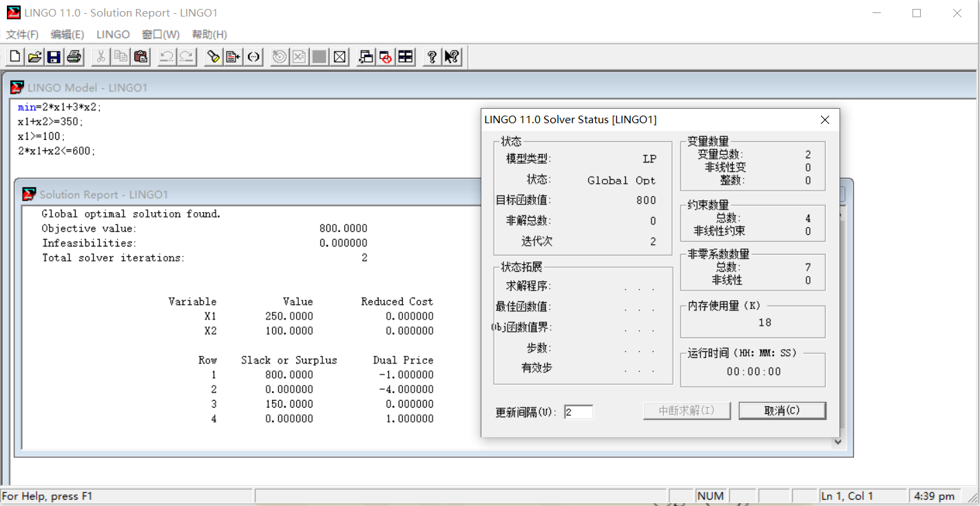Click the constraint line x1+x2>=350;

[51, 122]
